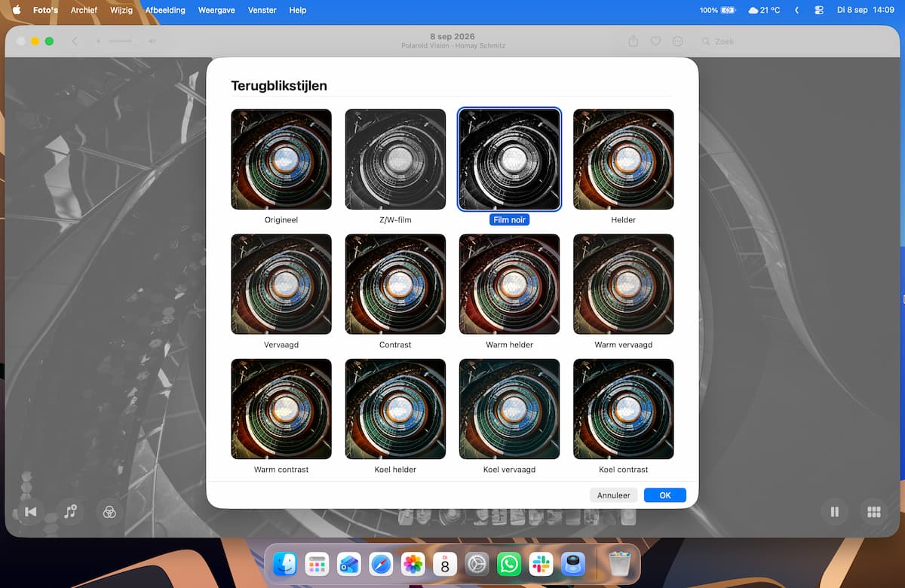Viewport: 905px width, 588px height.
Task: Open the Afbeelding menu
Action: 166,11
